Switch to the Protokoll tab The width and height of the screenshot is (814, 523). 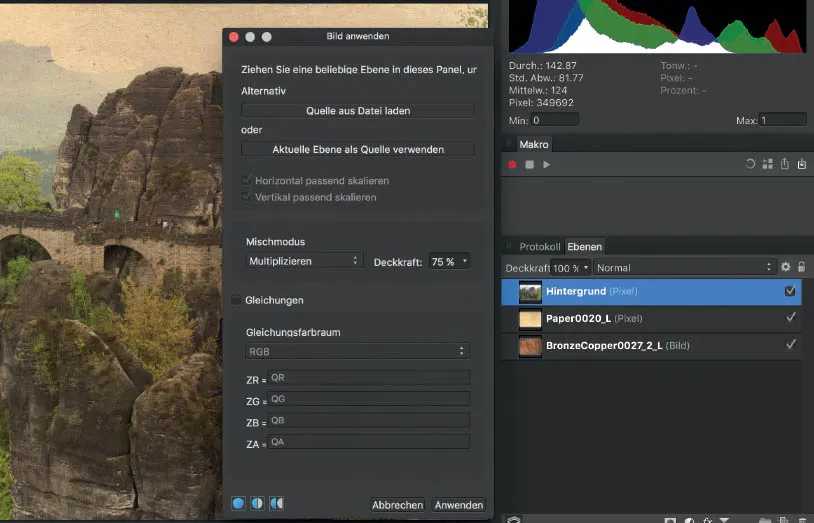pyautogui.click(x=539, y=247)
